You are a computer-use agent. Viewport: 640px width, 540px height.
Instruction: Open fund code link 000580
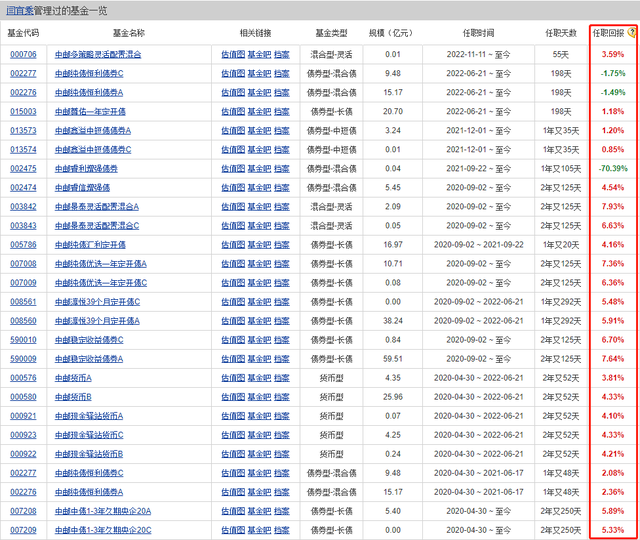pyautogui.click(x=23, y=397)
